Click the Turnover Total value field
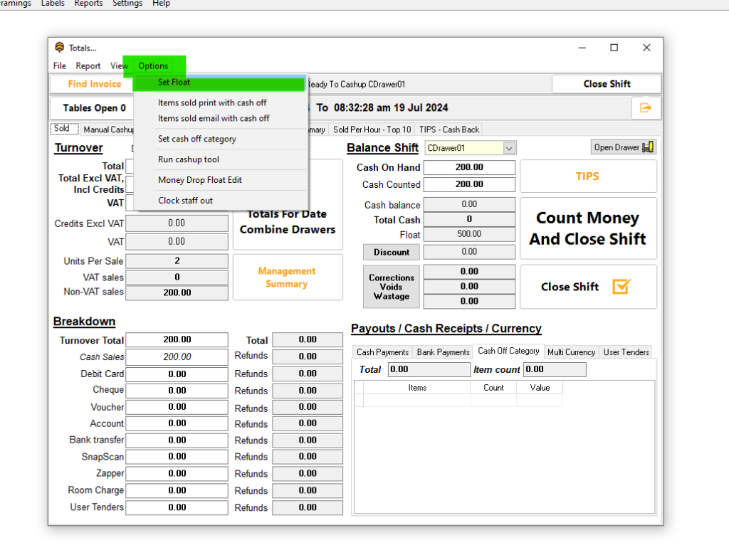The height and width of the screenshot is (560, 729). (177, 339)
